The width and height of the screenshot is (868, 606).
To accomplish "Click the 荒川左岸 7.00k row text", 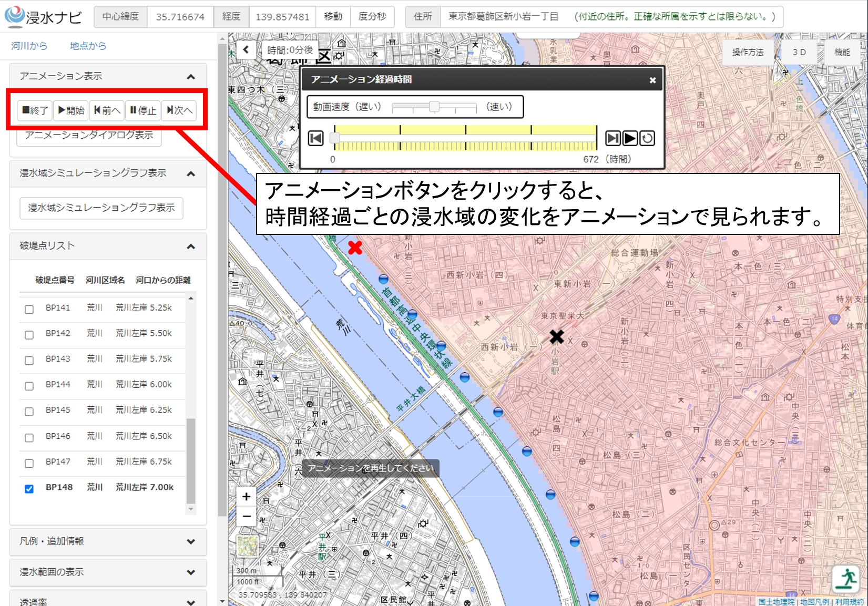I will [145, 487].
